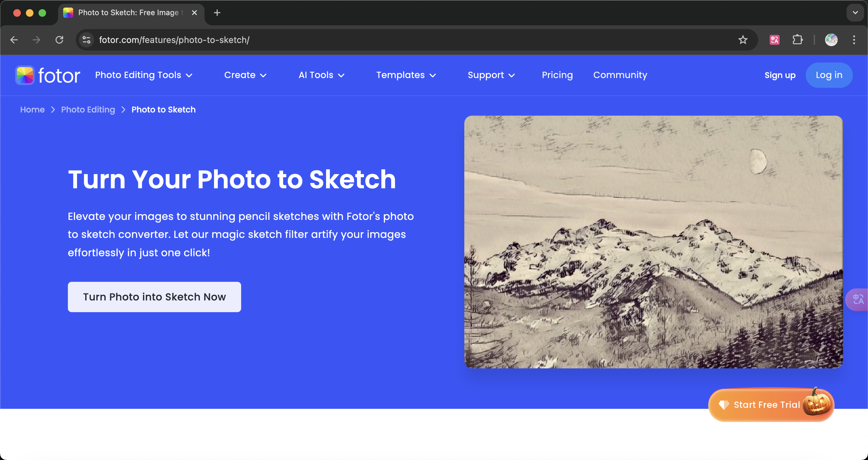Open the Support menu
This screenshot has height=460, width=868.
click(490, 75)
